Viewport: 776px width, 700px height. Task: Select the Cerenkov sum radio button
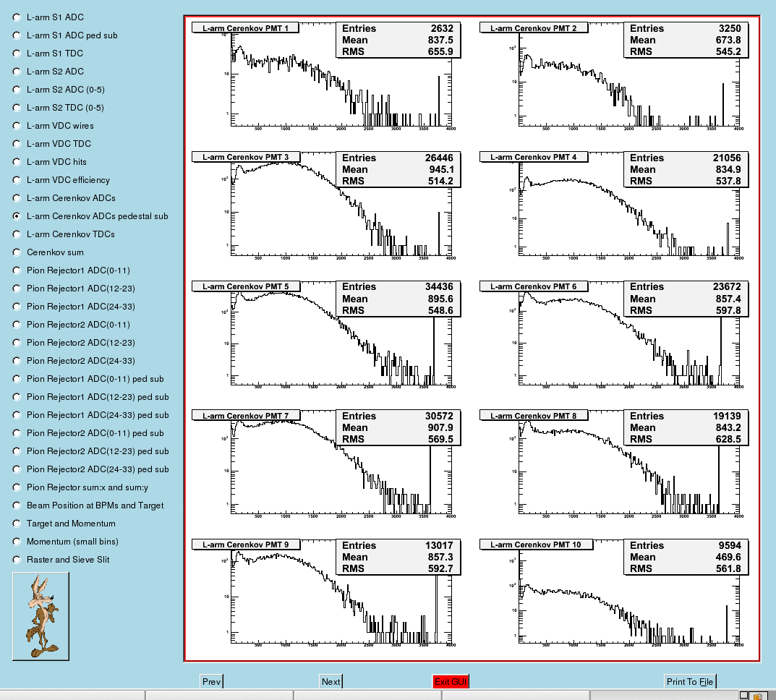point(17,252)
